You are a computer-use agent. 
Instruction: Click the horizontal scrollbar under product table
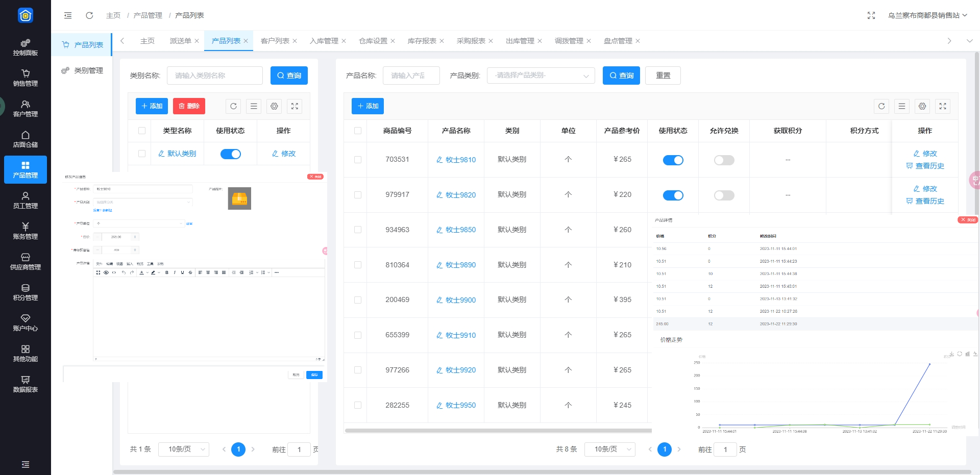pos(498,431)
